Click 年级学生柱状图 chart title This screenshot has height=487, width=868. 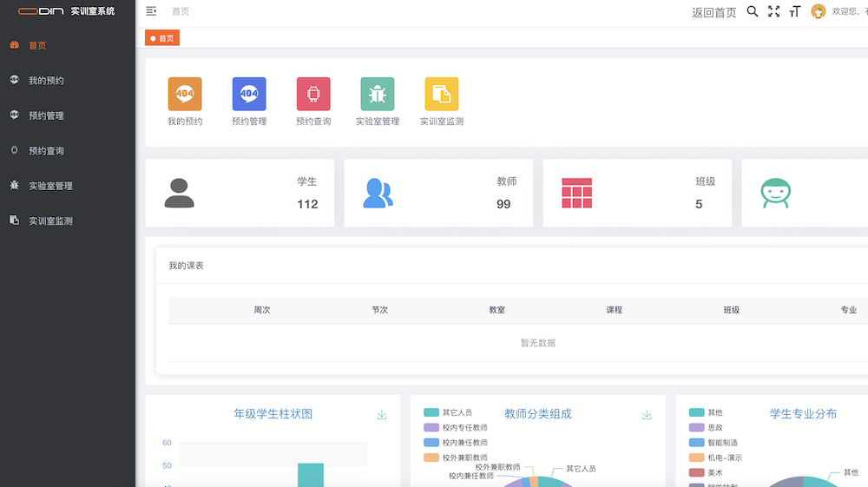click(273, 414)
